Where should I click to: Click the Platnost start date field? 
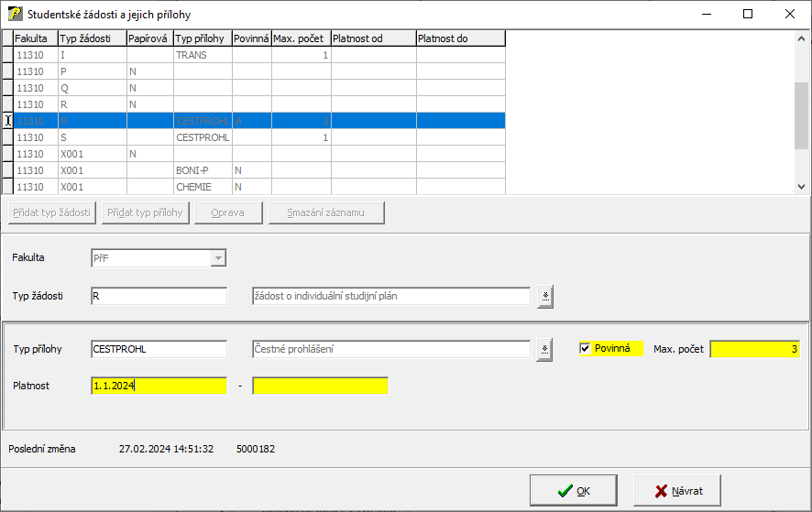click(x=159, y=386)
